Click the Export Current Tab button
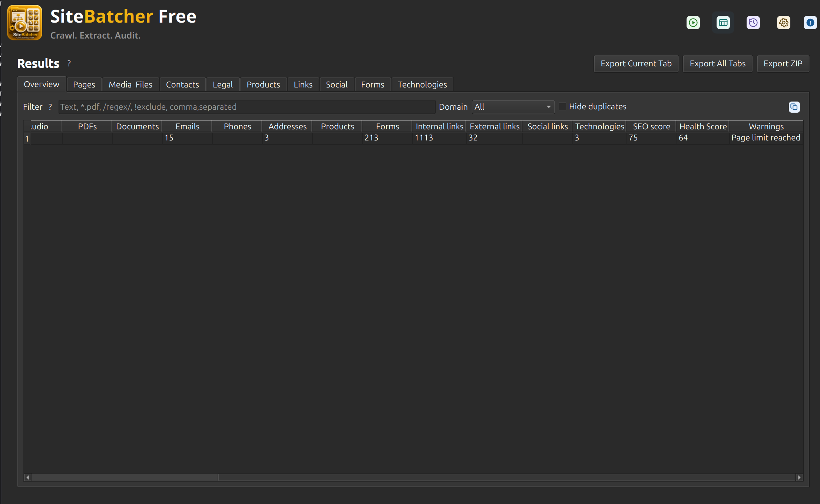 (636, 64)
